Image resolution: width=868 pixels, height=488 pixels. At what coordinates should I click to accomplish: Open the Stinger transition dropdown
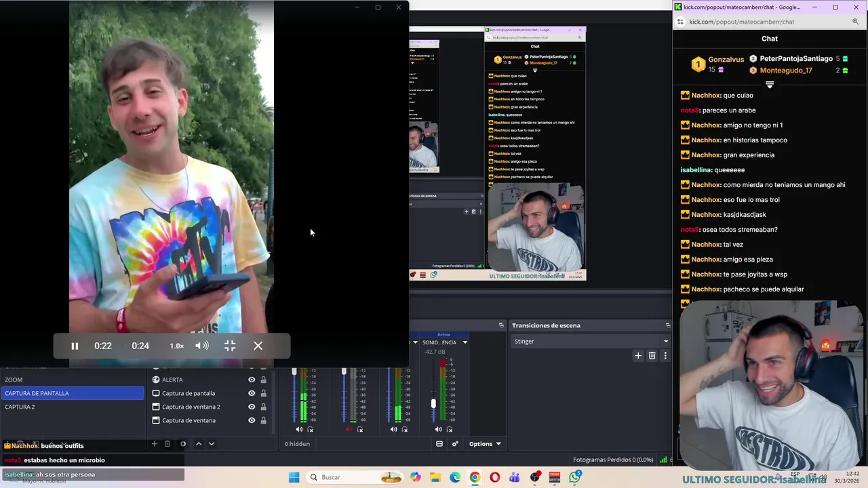click(591, 342)
